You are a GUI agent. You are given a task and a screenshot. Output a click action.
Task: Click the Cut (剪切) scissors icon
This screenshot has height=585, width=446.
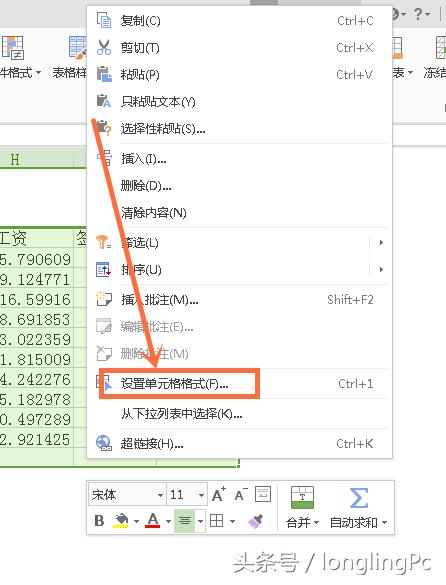coord(104,47)
